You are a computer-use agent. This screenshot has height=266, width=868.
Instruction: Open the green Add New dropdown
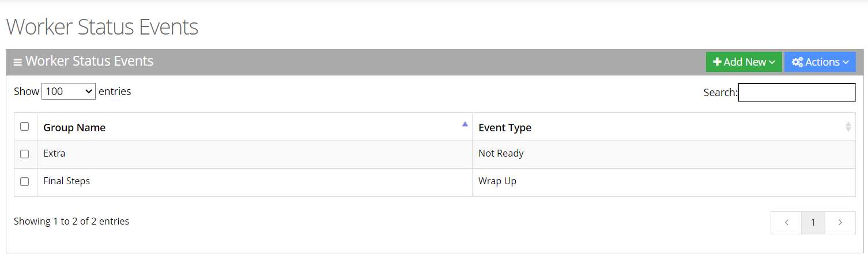[744, 62]
